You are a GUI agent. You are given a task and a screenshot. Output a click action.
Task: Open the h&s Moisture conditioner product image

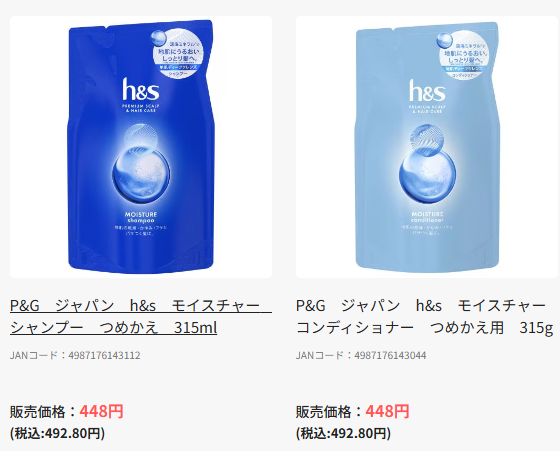(426, 147)
